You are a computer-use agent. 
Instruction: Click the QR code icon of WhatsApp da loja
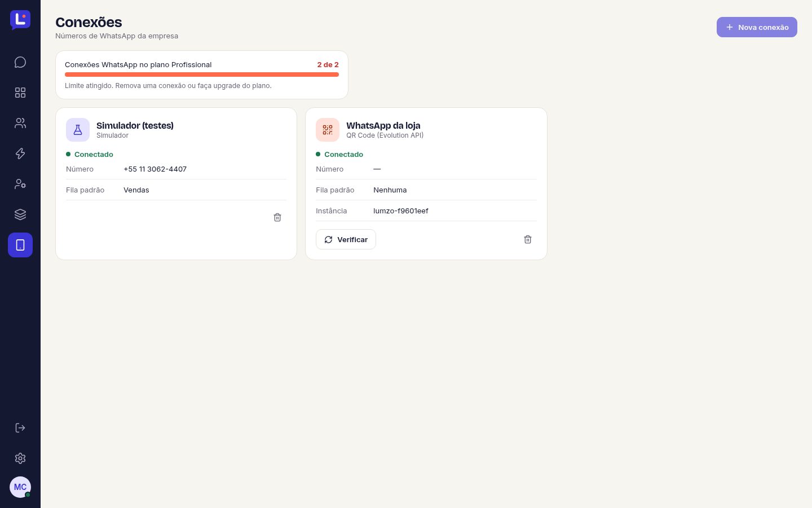click(328, 130)
